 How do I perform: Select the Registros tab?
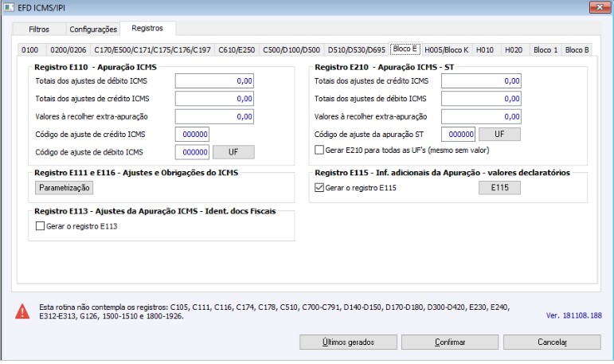pyautogui.click(x=147, y=28)
